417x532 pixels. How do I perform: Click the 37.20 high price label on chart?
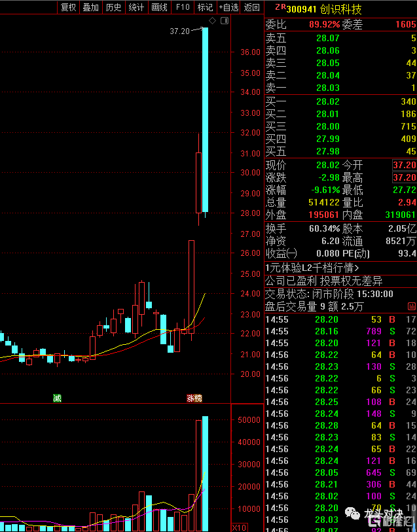pos(179,31)
